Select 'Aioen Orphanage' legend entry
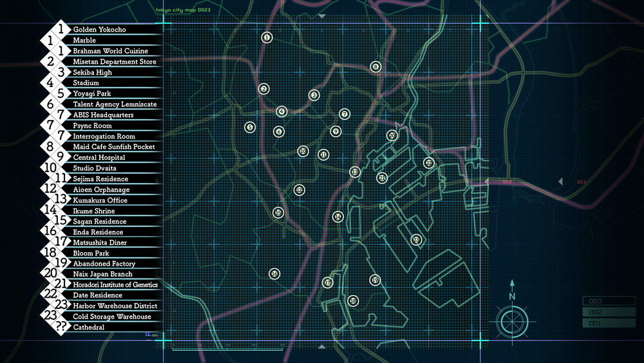Image resolution: width=644 pixels, height=363 pixels. coord(102,190)
